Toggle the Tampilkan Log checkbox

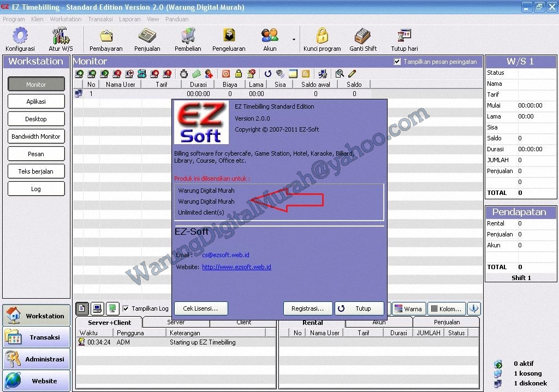coord(126,308)
